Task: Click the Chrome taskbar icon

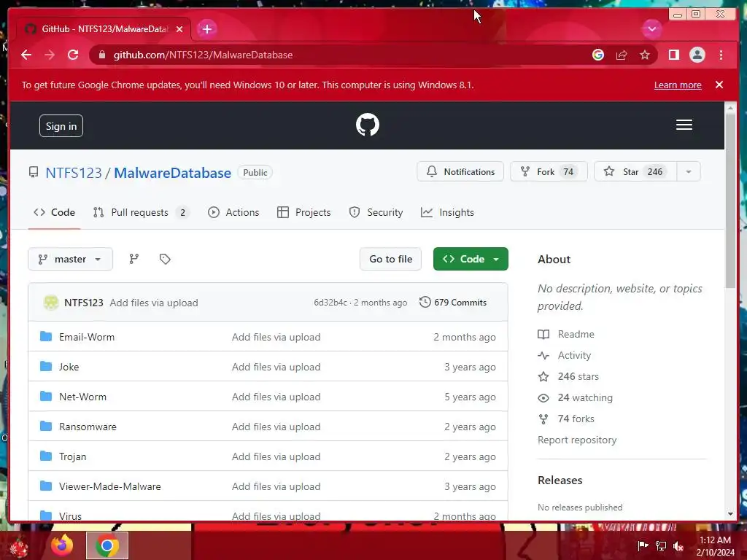Action: (107, 545)
